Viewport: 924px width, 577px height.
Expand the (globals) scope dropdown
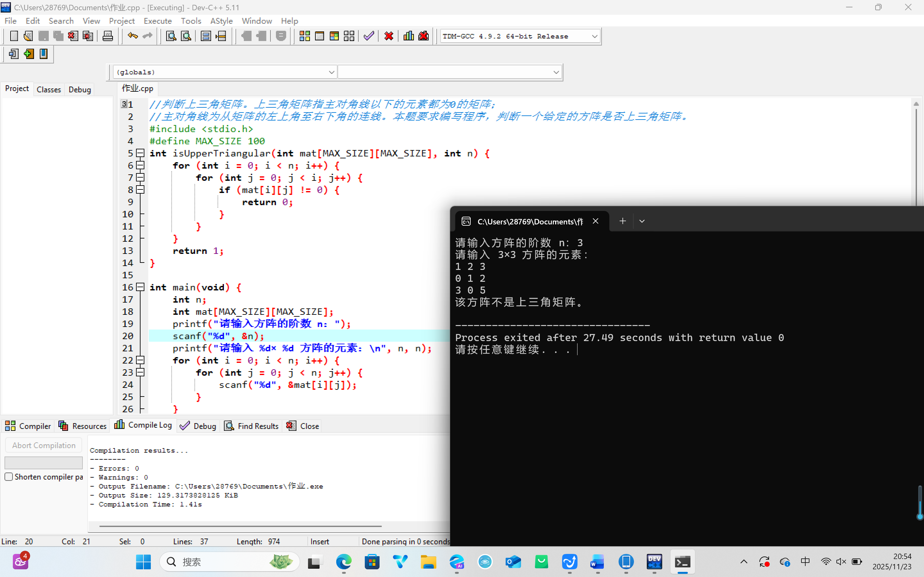(331, 72)
